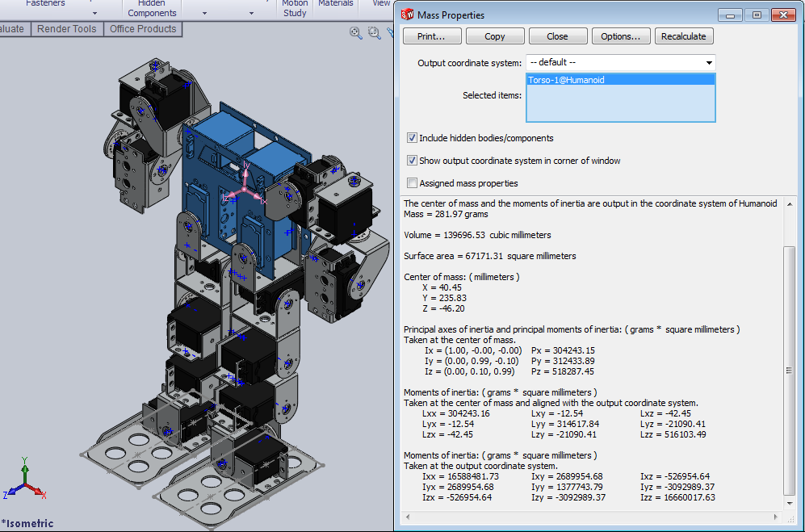Open the Motion Study command

[x=296, y=8]
